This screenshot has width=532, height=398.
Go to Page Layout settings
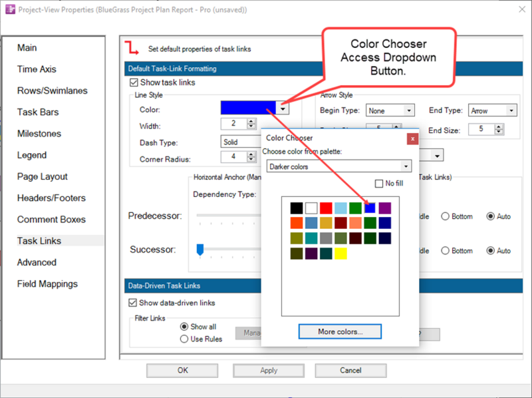pos(43,176)
